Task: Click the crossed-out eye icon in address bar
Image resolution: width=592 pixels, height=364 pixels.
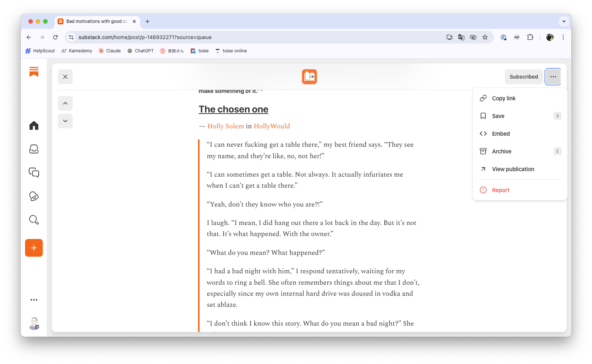Action: pyautogui.click(x=473, y=37)
